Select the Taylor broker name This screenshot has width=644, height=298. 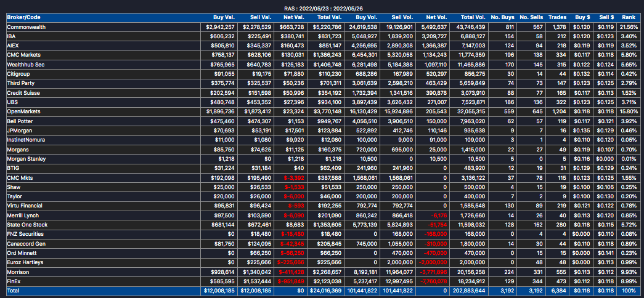[15, 196]
